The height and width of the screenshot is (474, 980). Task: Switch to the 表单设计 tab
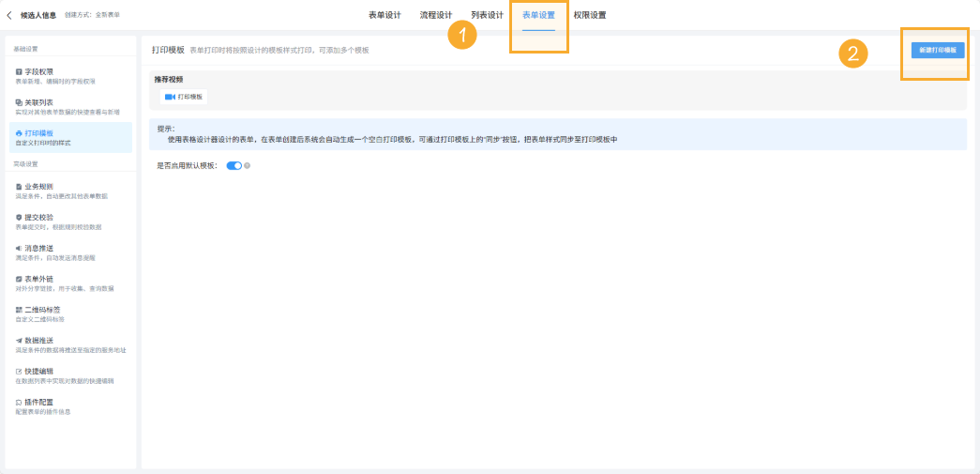coord(384,15)
